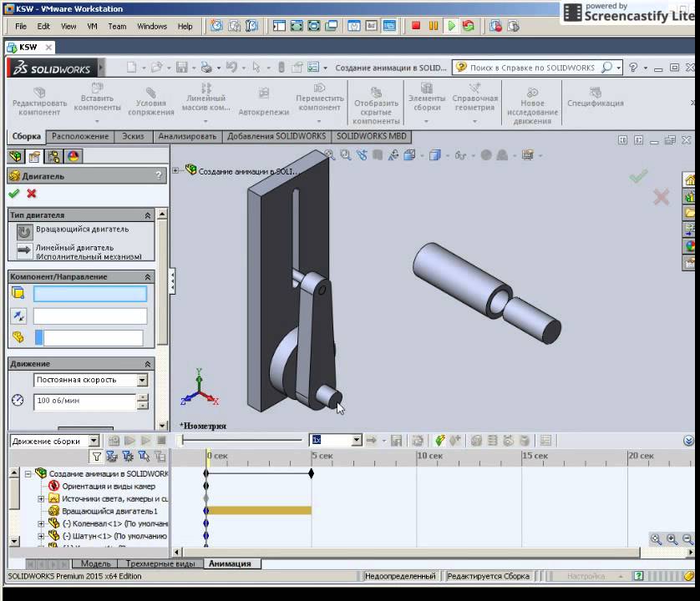
Task: Click the Play animation button
Action: click(x=145, y=442)
